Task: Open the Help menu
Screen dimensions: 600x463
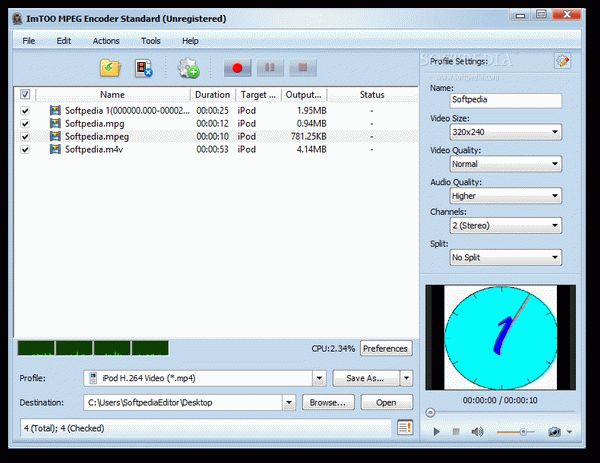Action: point(190,41)
